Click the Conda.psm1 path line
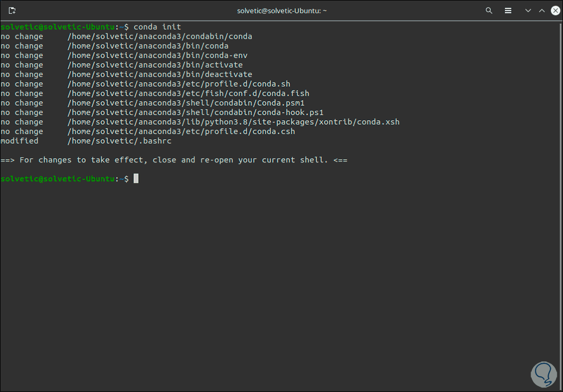The height and width of the screenshot is (392, 563). click(x=186, y=103)
